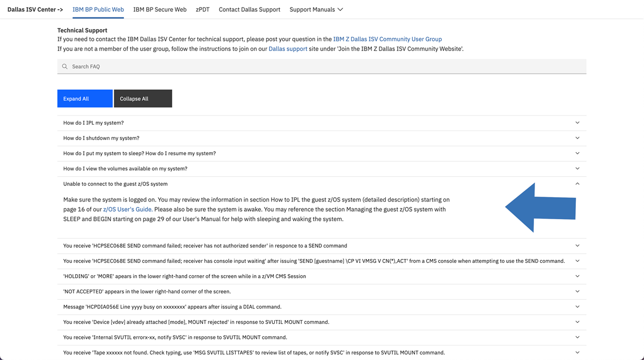Open the z/OS User's Guide link
Viewport: 644px width, 360px height.
click(128, 210)
